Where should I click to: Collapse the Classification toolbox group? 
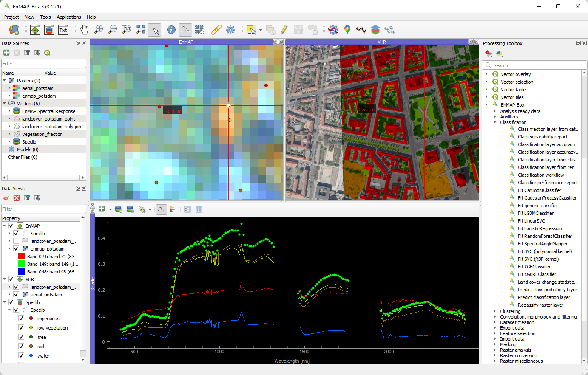495,122
